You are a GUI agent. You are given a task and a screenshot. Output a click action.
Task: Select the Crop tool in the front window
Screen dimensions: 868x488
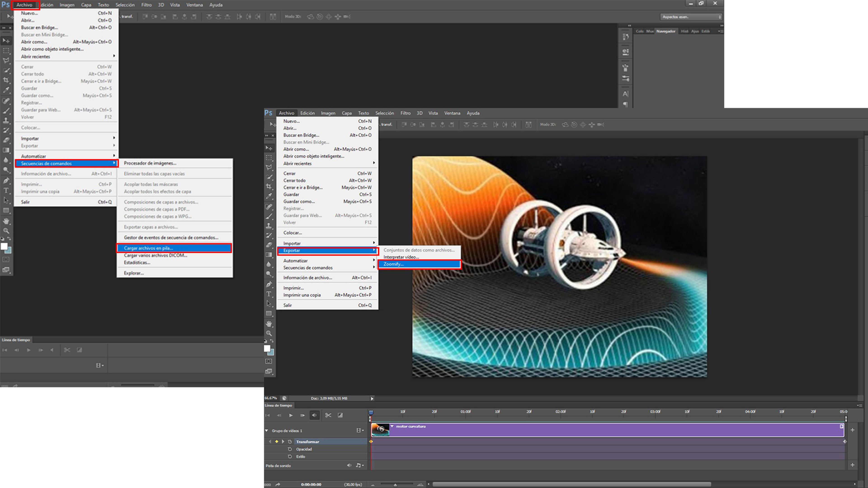(x=269, y=186)
